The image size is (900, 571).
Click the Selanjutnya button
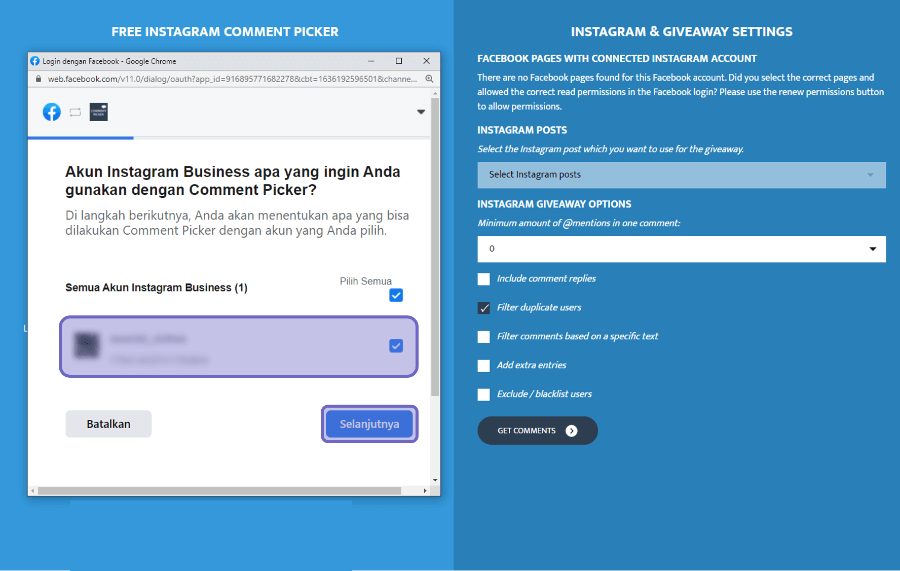(x=370, y=424)
